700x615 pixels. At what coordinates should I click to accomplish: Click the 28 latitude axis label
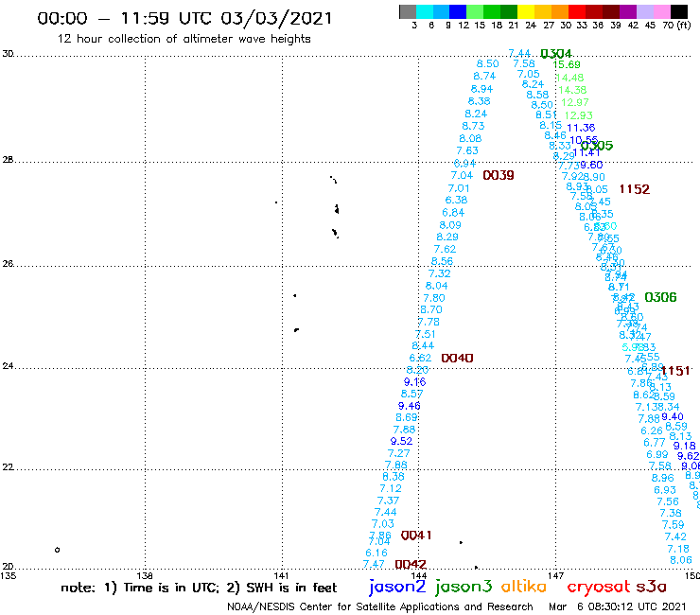[x=8, y=160]
